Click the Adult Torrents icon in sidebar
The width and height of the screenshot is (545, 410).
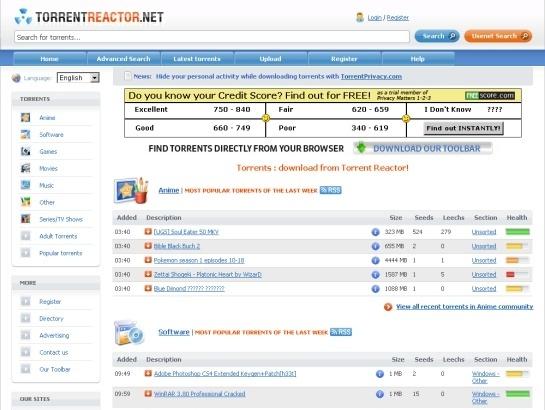click(25, 236)
